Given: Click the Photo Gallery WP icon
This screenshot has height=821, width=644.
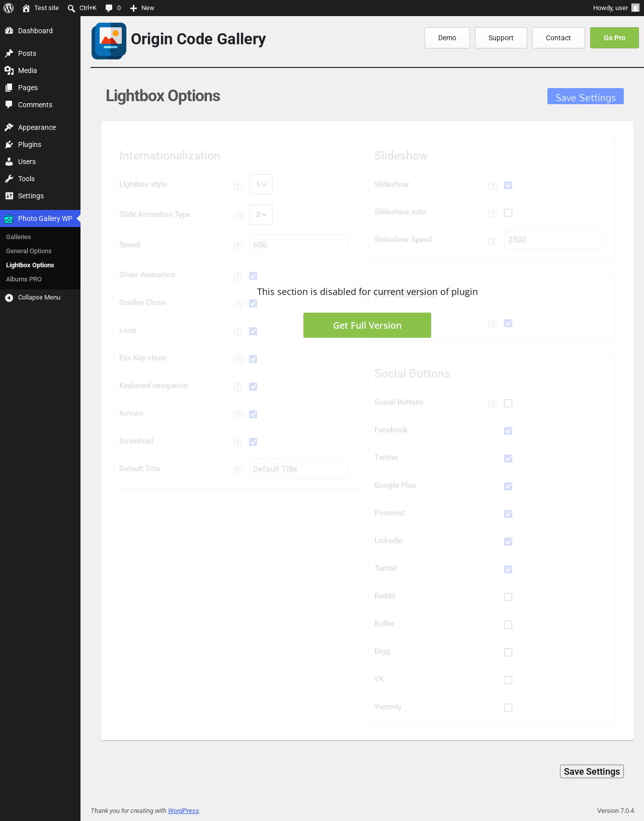Looking at the screenshot, I should pos(9,218).
